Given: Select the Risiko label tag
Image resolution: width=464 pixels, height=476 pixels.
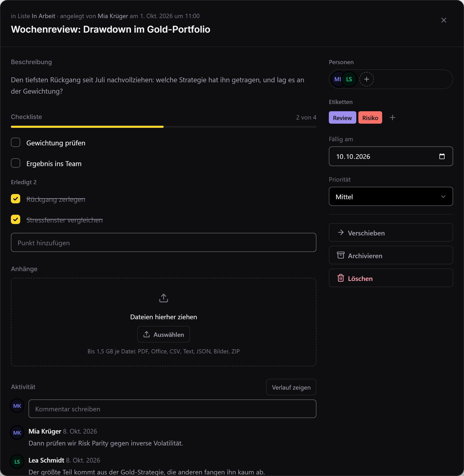Looking at the screenshot, I should [370, 118].
